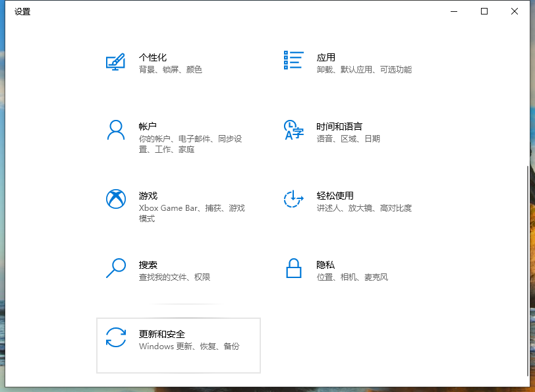Screen dimensions: 535x392
Task: Select the 轻松使用 title text
Action: pyautogui.click(x=335, y=196)
